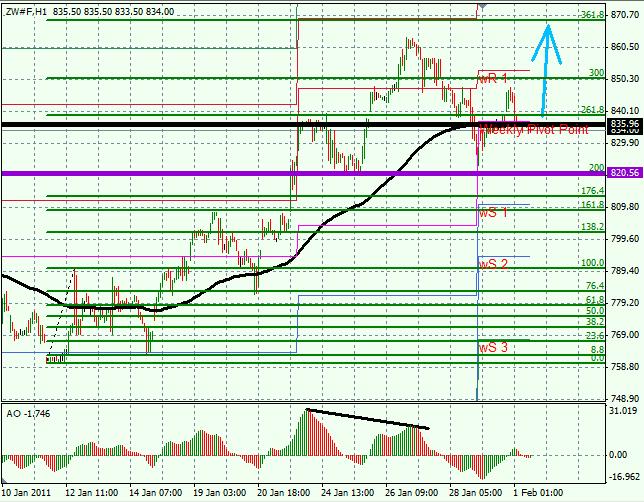Select the 61.8 Fibonacci level label
644x502 pixels.
[x=595, y=299]
